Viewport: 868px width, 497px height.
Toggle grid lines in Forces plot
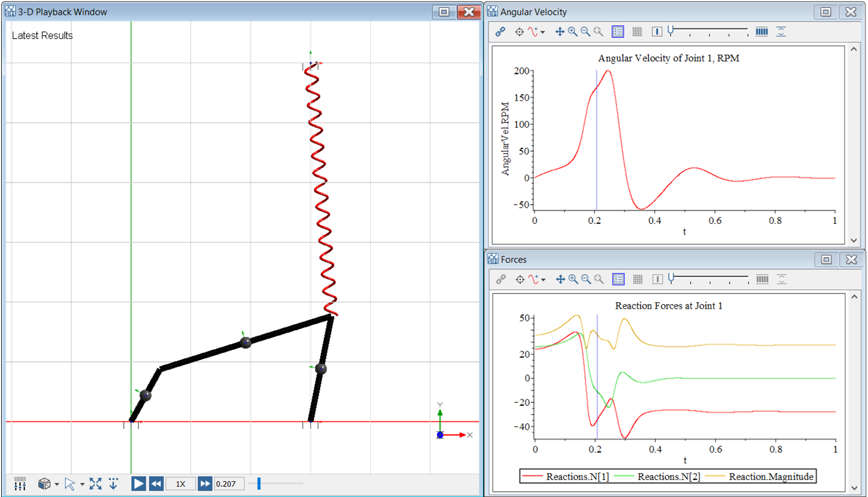click(x=638, y=279)
